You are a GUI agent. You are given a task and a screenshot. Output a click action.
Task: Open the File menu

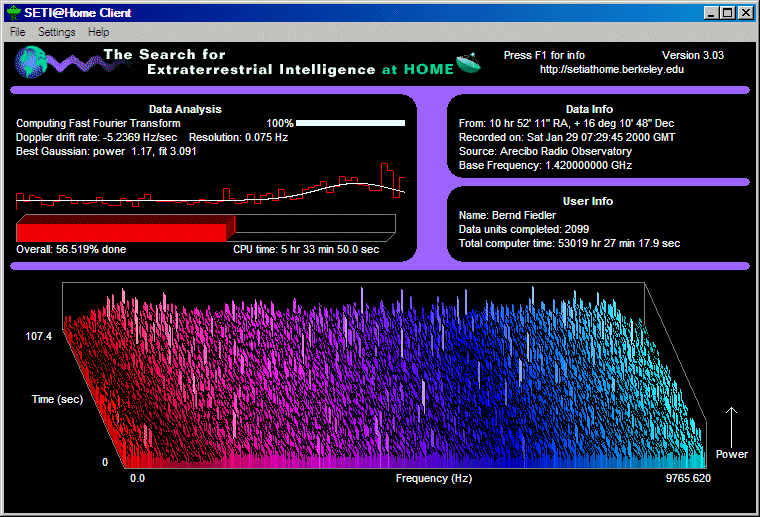(17, 32)
